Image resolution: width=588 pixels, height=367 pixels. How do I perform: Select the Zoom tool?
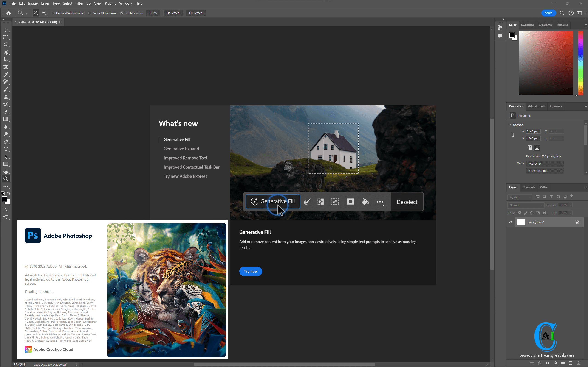(6, 179)
